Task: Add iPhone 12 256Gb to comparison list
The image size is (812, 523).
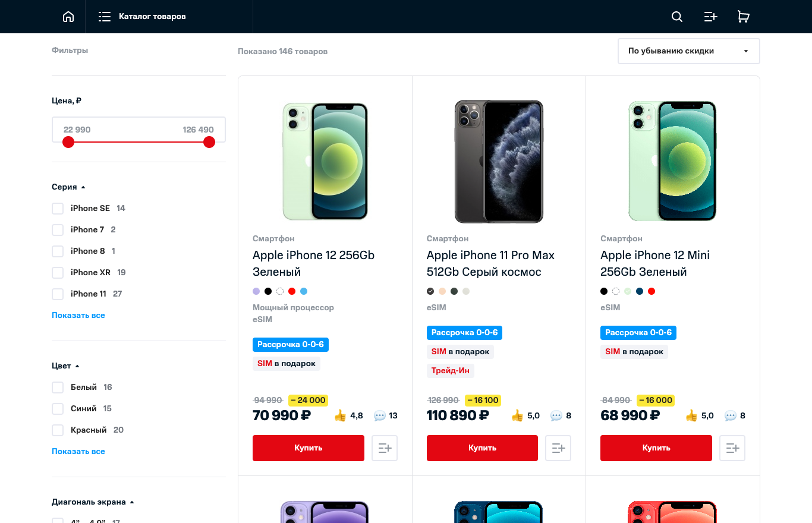Action: (385, 448)
